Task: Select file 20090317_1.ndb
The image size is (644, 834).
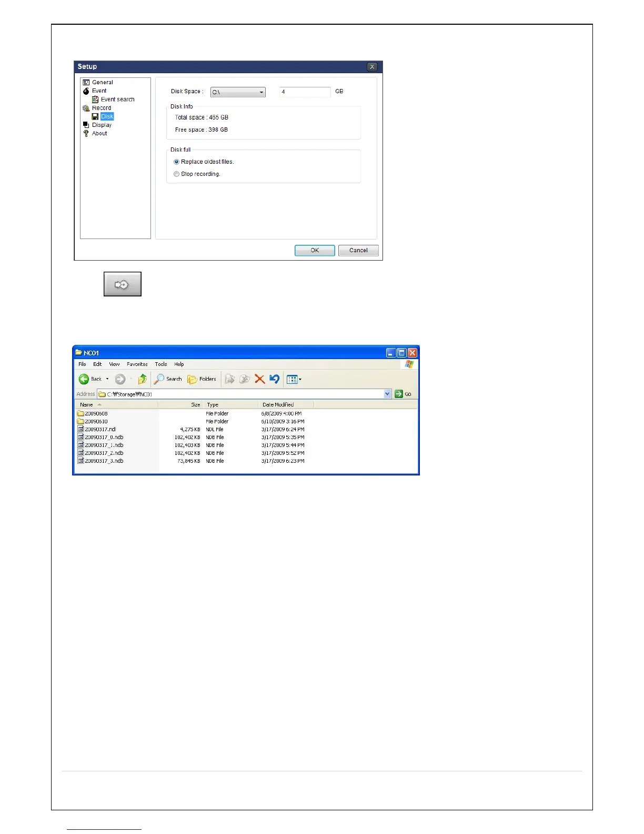Action: click(104, 445)
